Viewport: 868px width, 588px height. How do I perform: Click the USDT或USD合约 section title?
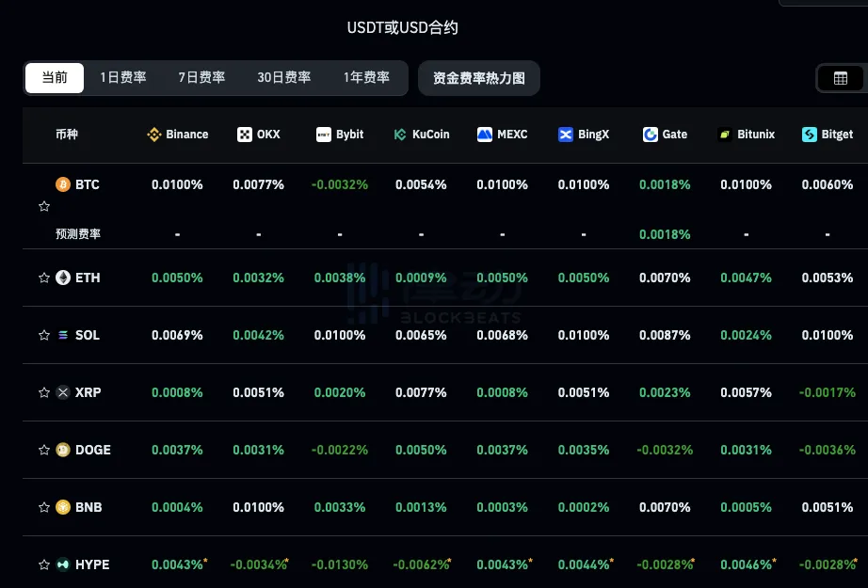[x=402, y=27]
